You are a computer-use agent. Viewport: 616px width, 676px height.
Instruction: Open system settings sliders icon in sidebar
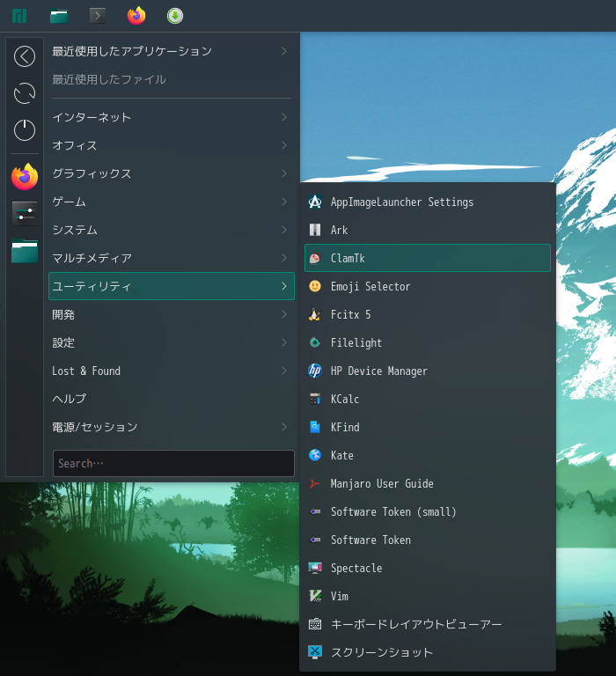[25, 213]
